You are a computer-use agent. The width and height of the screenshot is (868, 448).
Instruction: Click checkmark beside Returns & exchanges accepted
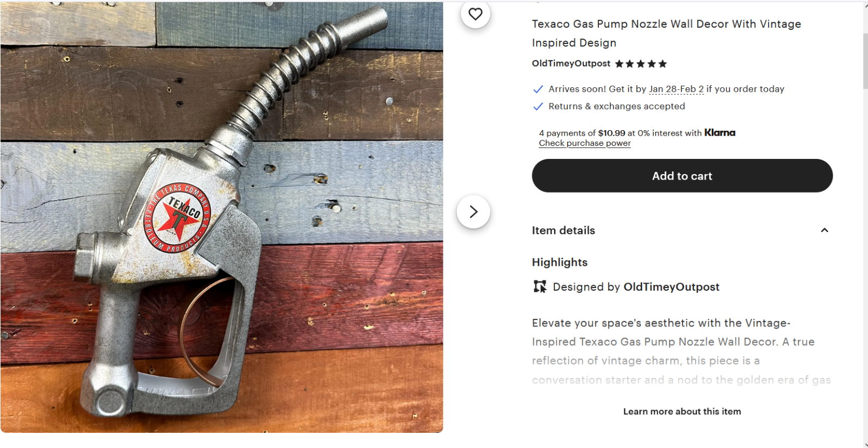538,106
